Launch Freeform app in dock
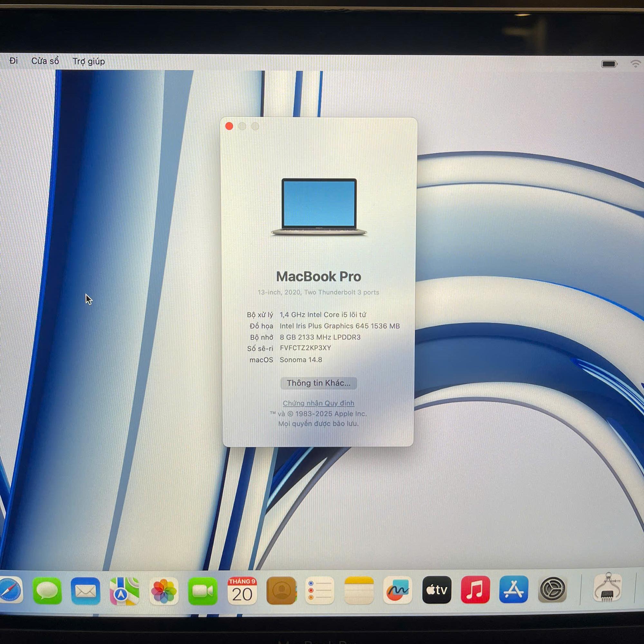This screenshot has height=644, width=644. click(398, 590)
